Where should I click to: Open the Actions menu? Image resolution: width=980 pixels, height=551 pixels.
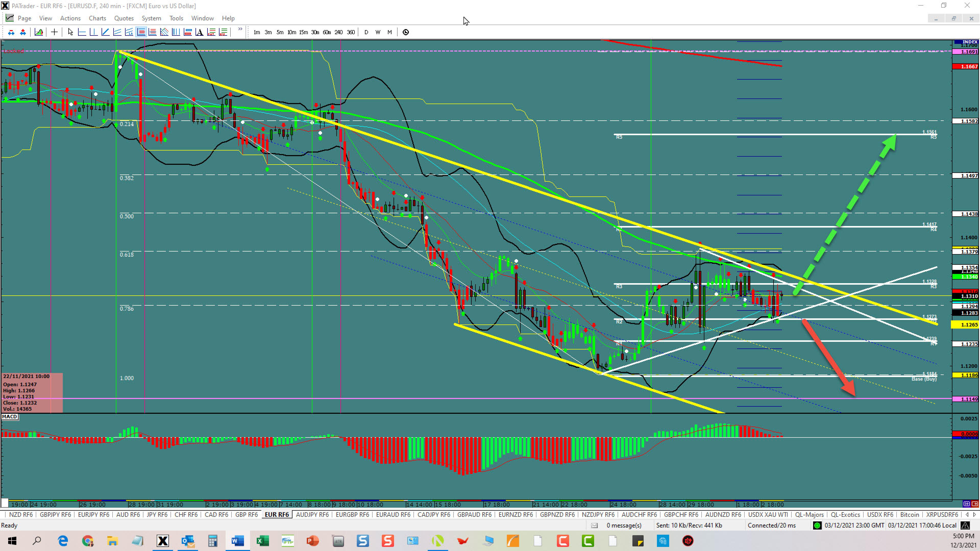(x=70, y=18)
